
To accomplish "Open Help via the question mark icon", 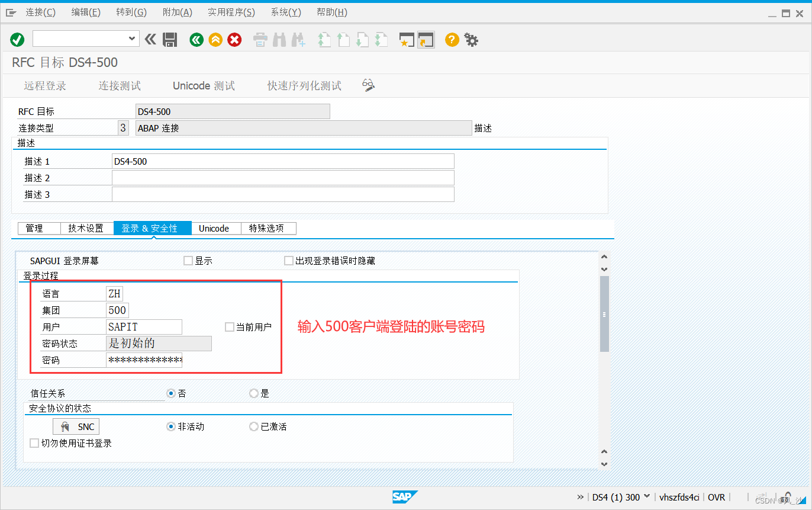I will tap(452, 40).
